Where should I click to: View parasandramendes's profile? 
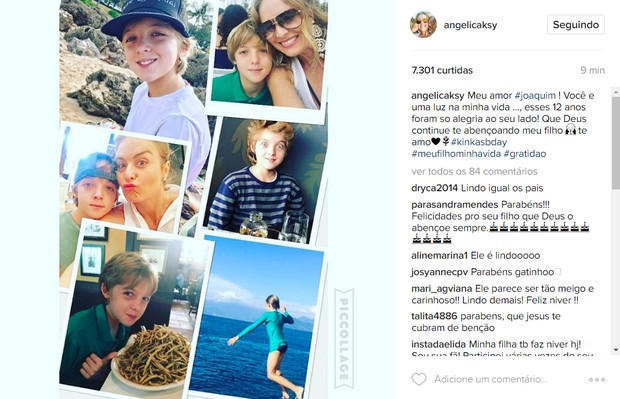tap(455, 205)
